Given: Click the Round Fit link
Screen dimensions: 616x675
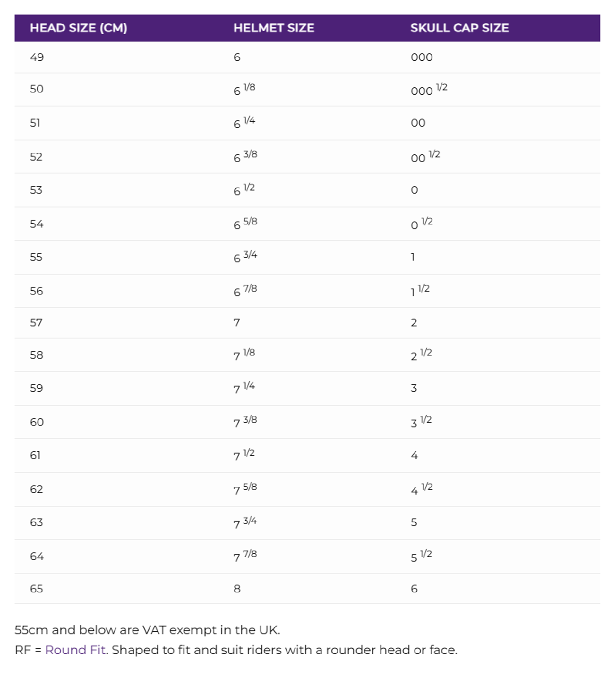Looking at the screenshot, I should pyautogui.click(x=75, y=650).
